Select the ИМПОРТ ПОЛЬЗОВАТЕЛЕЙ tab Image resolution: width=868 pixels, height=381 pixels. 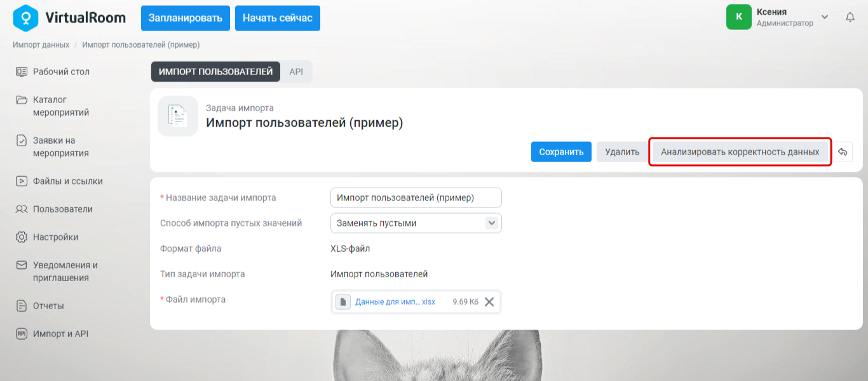pyautogui.click(x=215, y=72)
